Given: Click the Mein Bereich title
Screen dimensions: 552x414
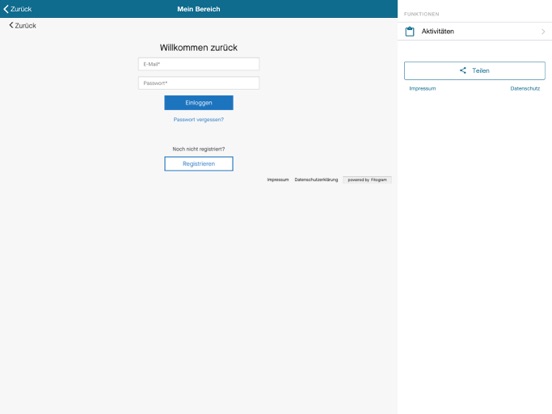Looking at the screenshot, I should (x=199, y=9).
